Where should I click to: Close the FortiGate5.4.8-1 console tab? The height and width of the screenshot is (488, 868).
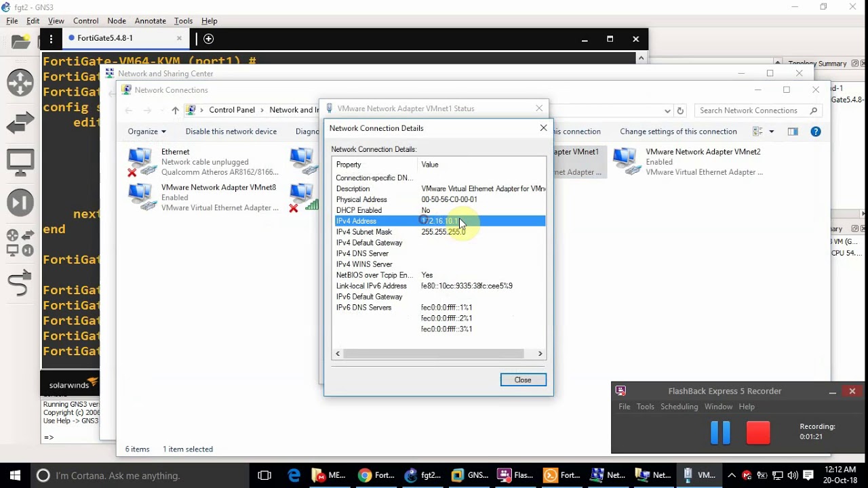click(x=180, y=39)
